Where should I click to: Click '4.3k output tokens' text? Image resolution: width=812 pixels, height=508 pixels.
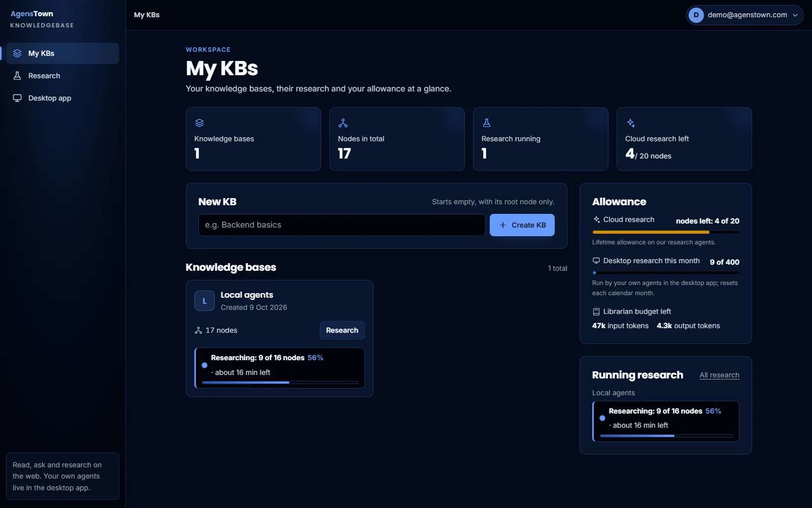pyautogui.click(x=688, y=326)
